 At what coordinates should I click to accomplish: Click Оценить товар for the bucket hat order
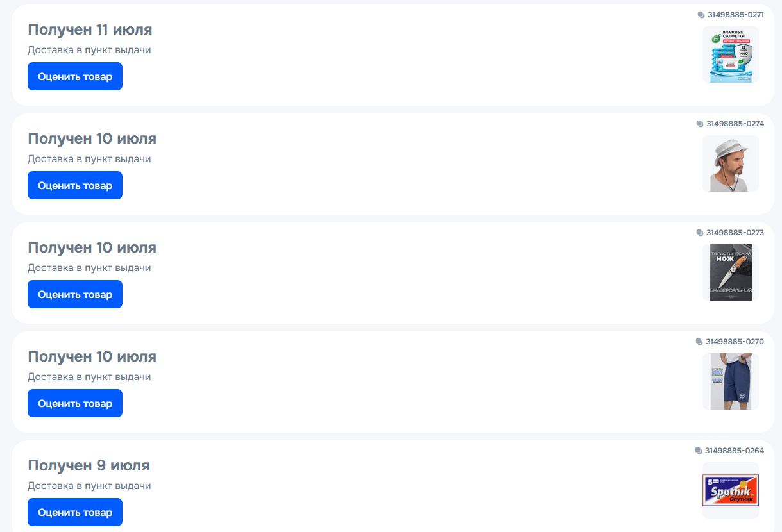click(75, 185)
